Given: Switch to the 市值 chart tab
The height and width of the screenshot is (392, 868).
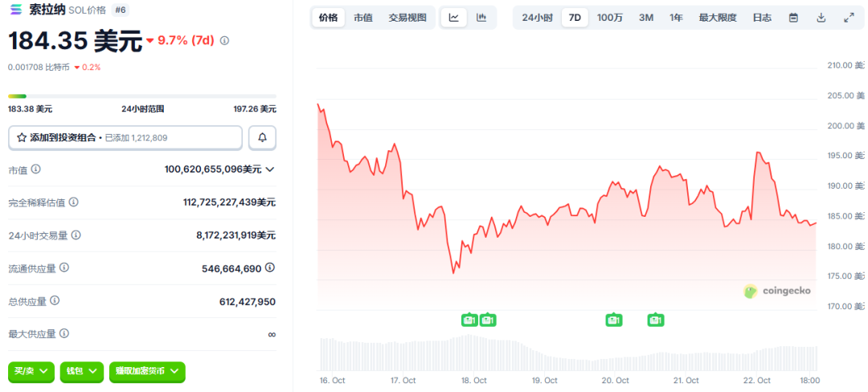Looking at the screenshot, I should tap(362, 18).
